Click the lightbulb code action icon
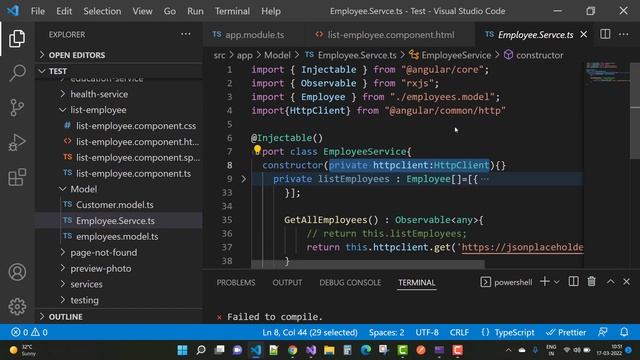The height and width of the screenshot is (360, 640). coord(257,150)
